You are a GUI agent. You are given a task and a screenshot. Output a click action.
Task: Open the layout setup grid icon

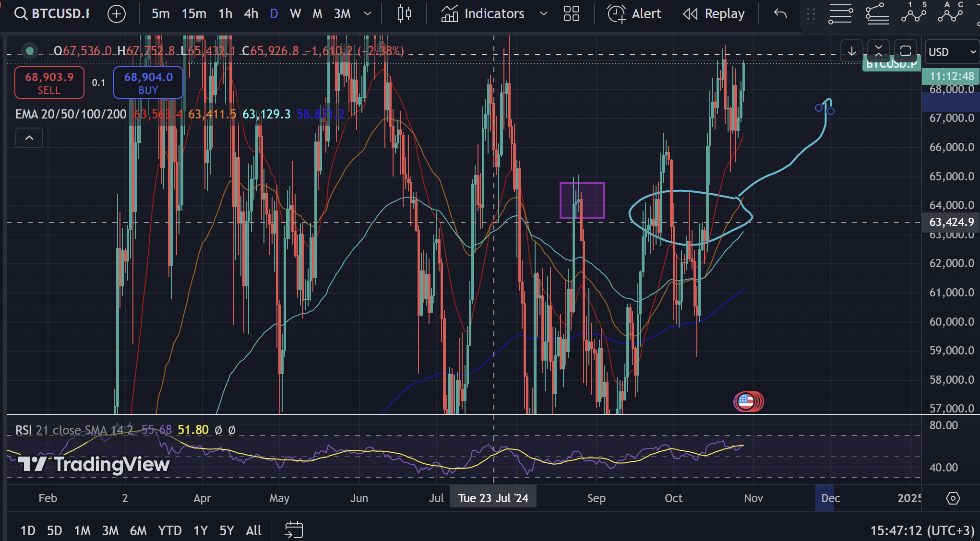pos(571,13)
